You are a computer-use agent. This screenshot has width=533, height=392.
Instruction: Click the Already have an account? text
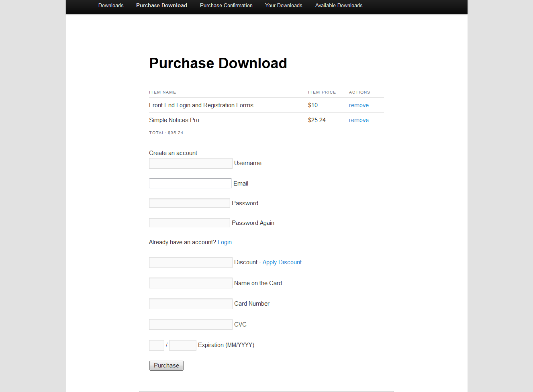[x=182, y=242]
